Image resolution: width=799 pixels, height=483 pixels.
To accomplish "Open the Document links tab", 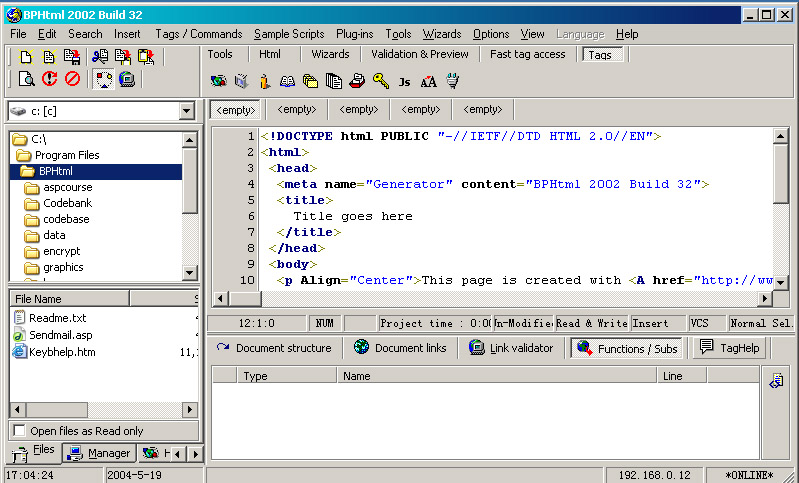I will 400,348.
